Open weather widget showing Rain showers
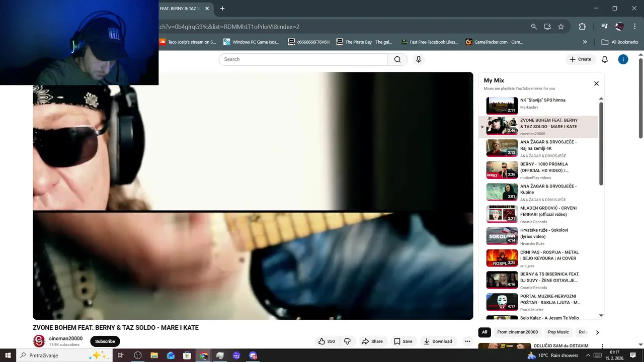Viewport: 644px width, 362px height. (553, 355)
